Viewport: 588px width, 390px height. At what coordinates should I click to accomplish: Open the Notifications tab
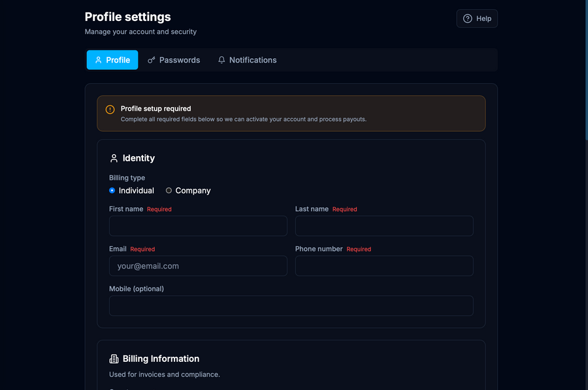click(247, 60)
